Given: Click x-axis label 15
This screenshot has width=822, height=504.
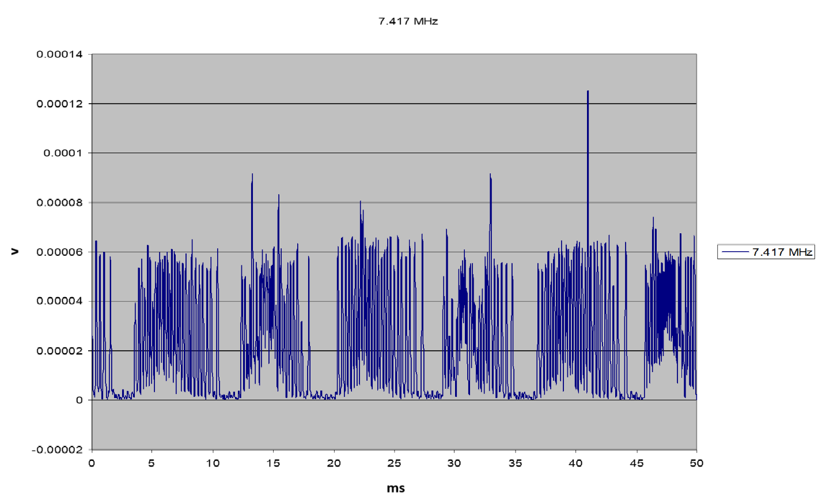Looking at the screenshot, I should pos(273,463).
